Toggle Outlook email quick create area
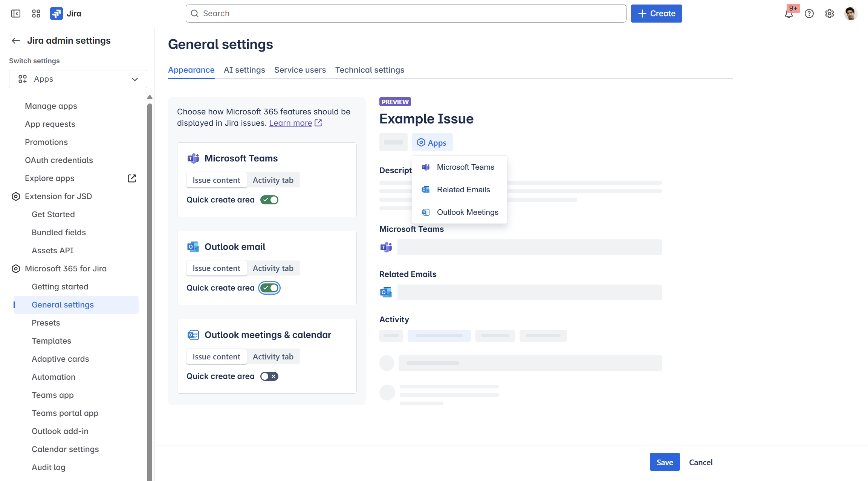The width and height of the screenshot is (868, 481). 269,288
